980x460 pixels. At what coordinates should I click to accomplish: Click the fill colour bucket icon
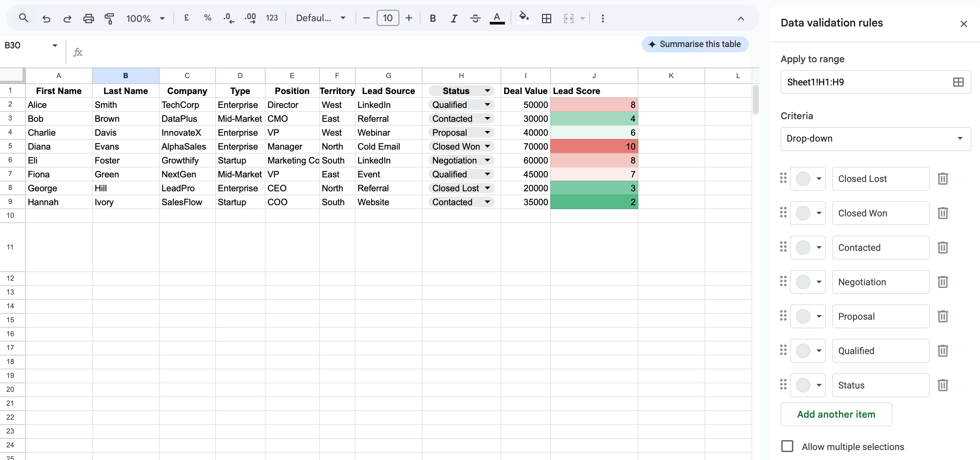tap(524, 18)
